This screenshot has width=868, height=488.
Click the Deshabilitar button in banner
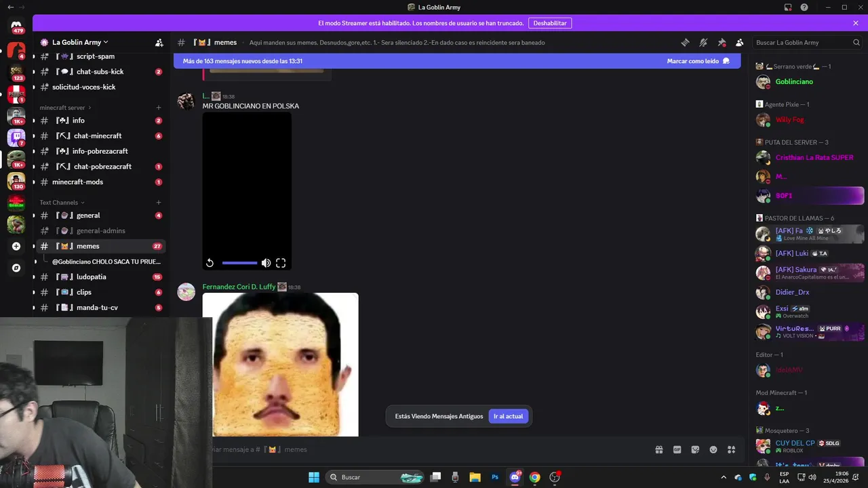pyautogui.click(x=550, y=23)
